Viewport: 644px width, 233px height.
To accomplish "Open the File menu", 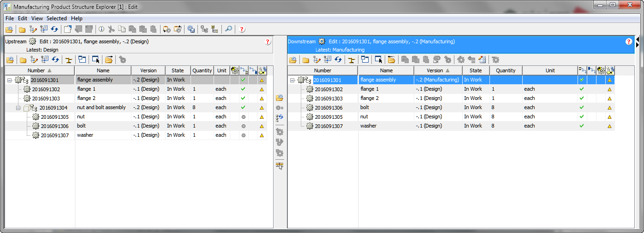I will pos(10,18).
